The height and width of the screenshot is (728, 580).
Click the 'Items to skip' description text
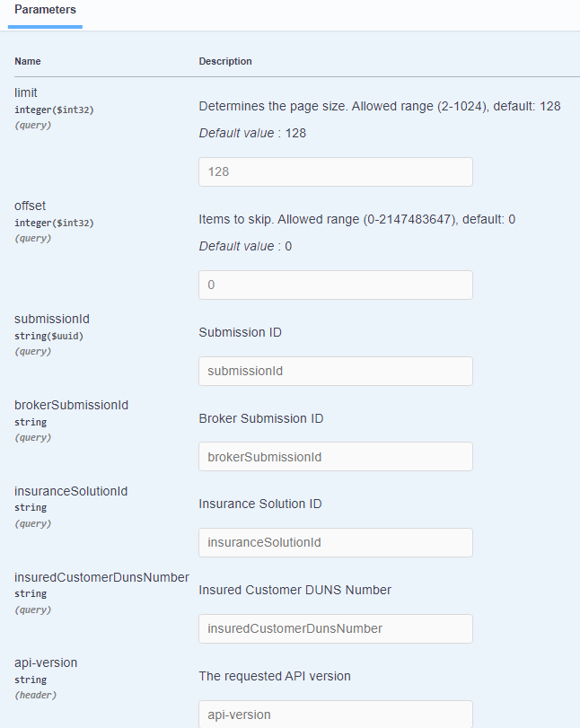(x=356, y=219)
